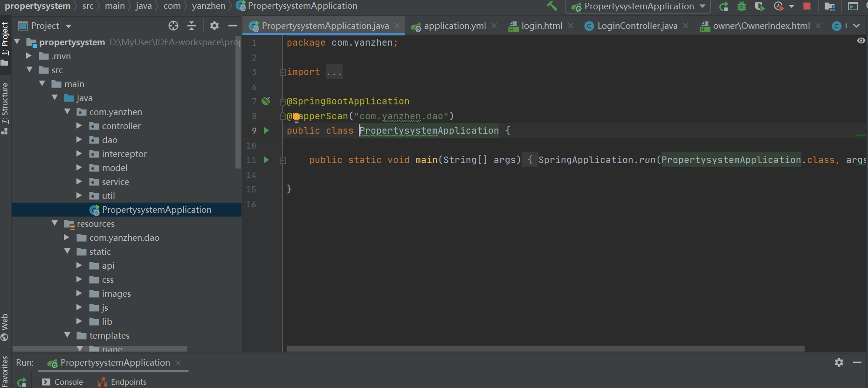
Task: Select PropertysystemApplication in the project tree
Action: (126, 210)
